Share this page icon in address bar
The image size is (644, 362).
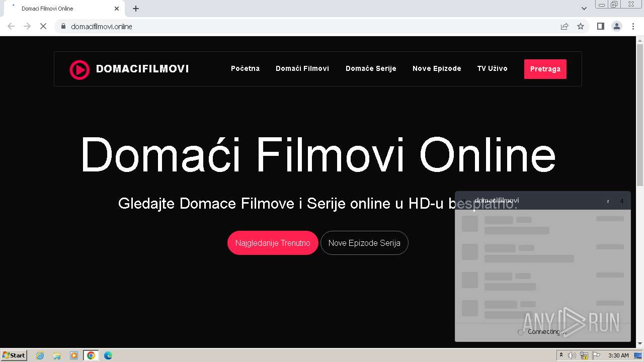(x=565, y=26)
